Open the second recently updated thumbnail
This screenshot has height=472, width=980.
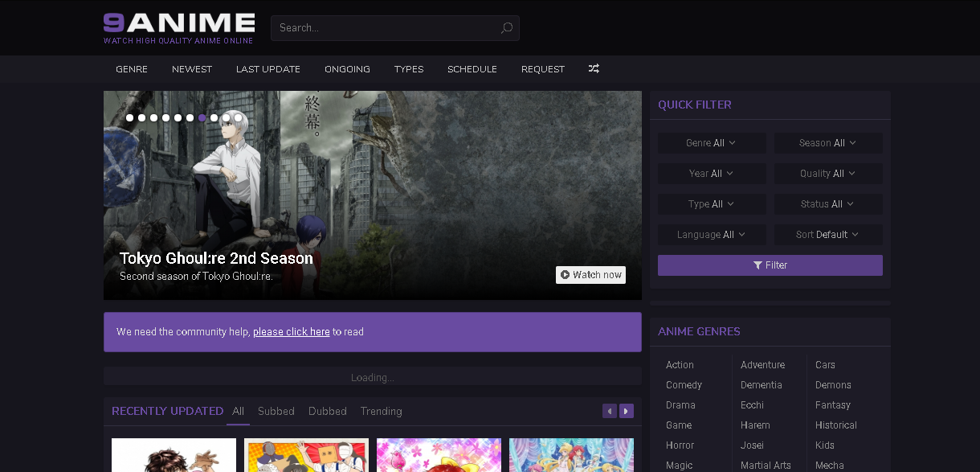coord(306,455)
